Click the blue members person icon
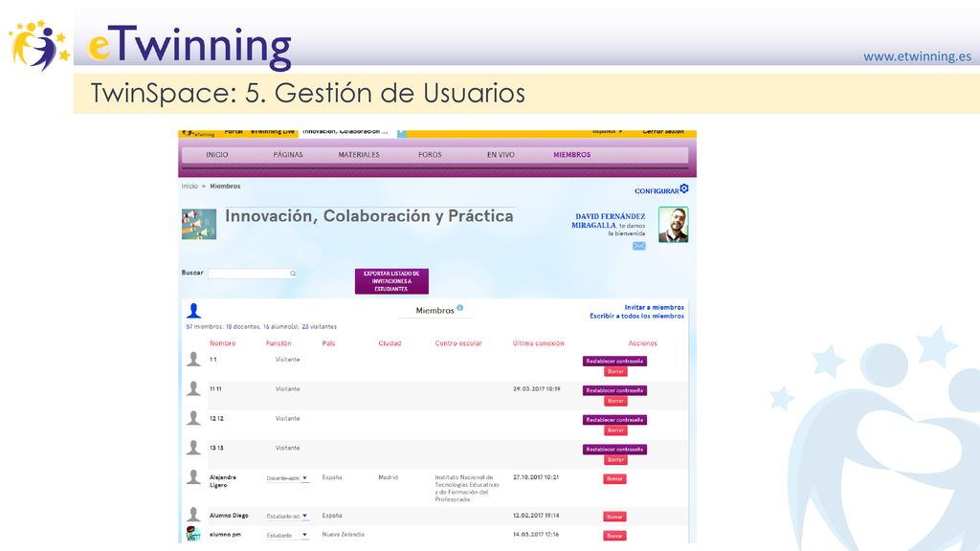This screenshot has width=980, height=551. tap(193, 311)
